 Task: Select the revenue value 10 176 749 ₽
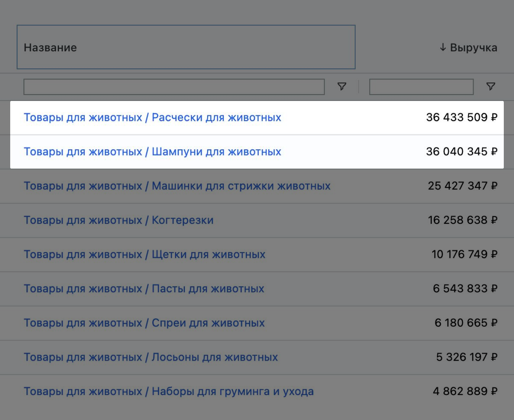(x=464, y=254)
